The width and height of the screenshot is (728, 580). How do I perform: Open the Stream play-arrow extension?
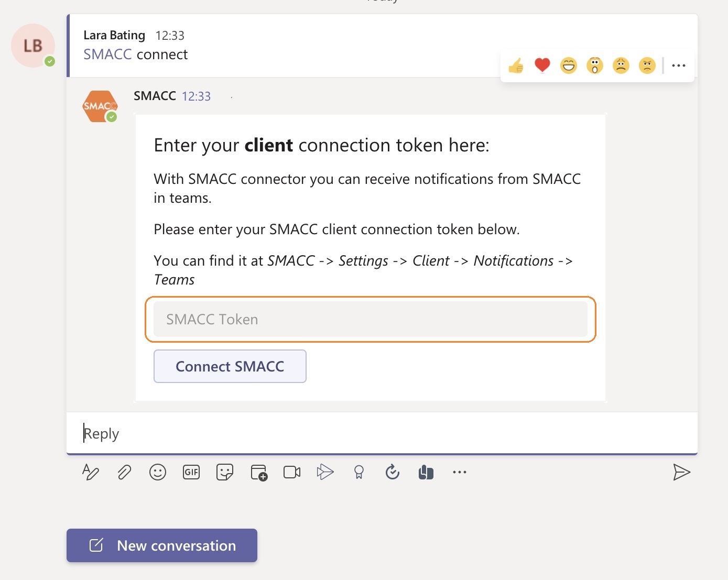coord(325,472)
